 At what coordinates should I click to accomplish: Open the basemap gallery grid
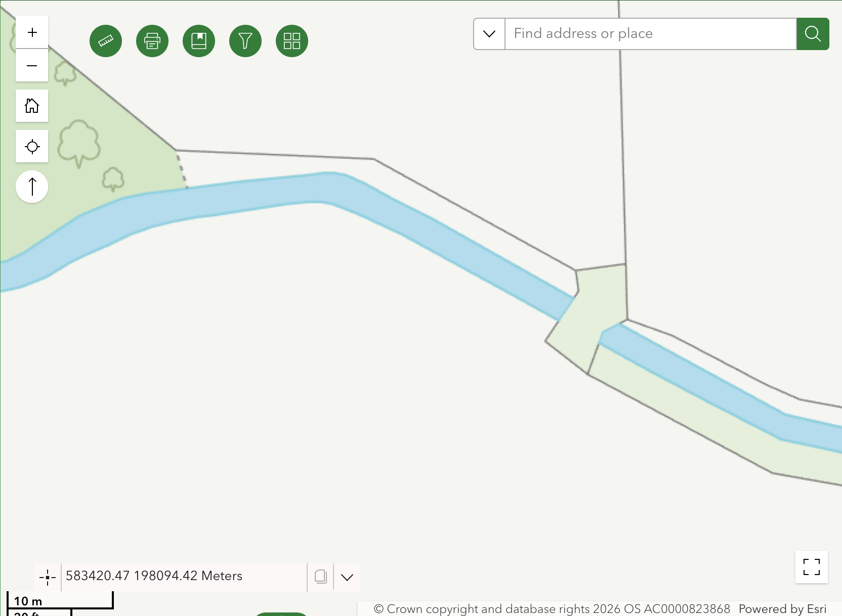click(x=292, y=41)
